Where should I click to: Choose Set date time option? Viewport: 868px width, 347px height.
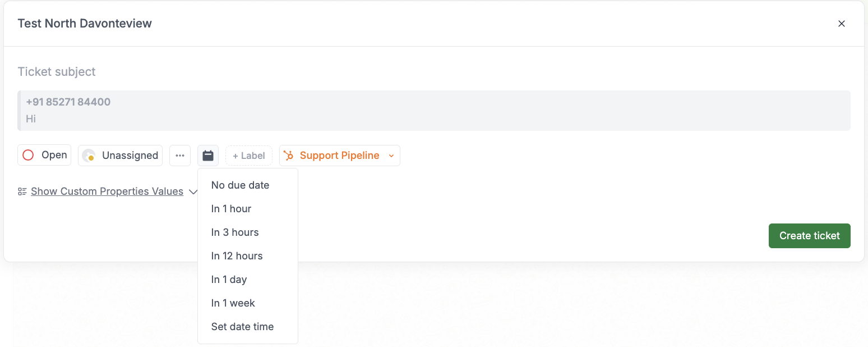click(x=242, y=326)
